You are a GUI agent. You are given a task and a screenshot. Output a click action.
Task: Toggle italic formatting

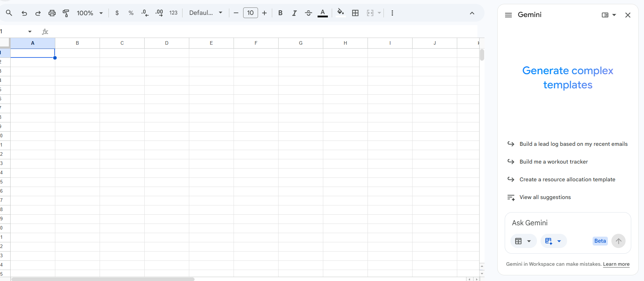pos(294,13)
